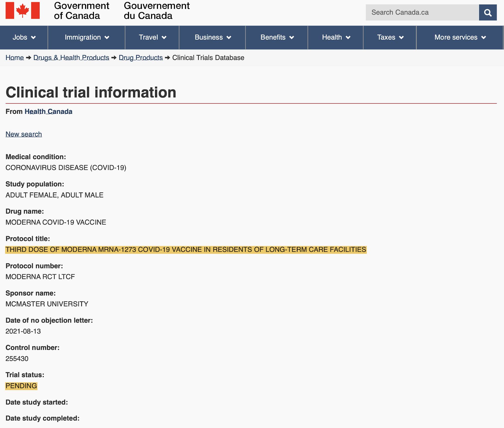
Task: Open the Immigration menu
Action: pos(87,37)
